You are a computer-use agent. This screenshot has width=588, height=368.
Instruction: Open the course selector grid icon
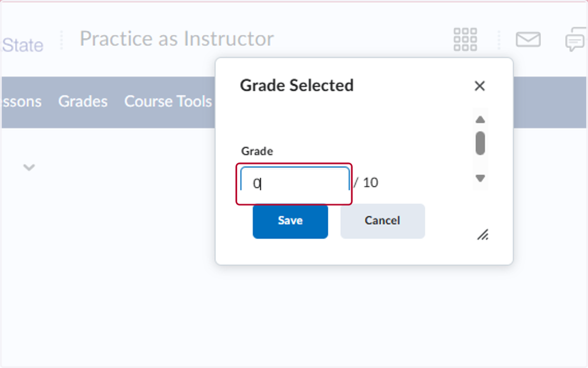click(x=465, y=39)
